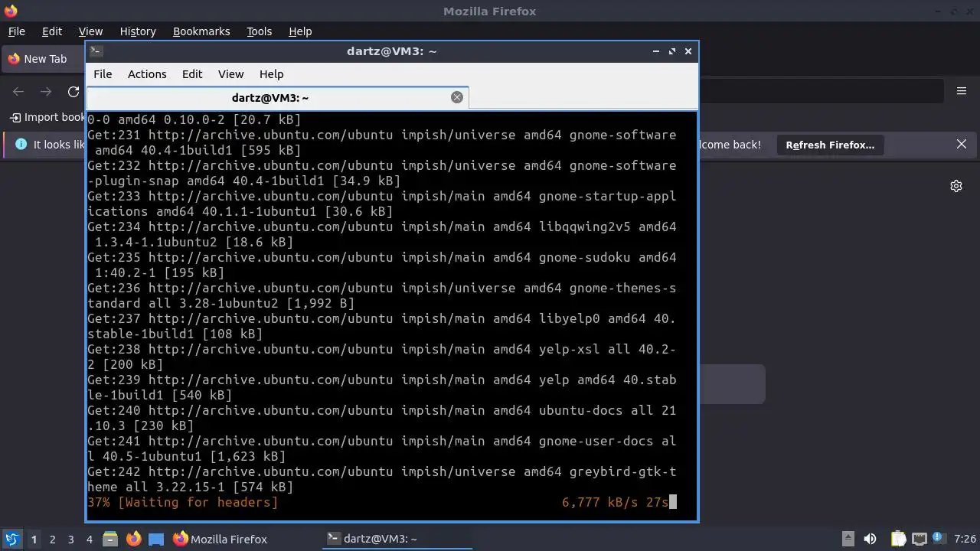Click the Get:241 gnome-user-docs line

pos(382,448)
